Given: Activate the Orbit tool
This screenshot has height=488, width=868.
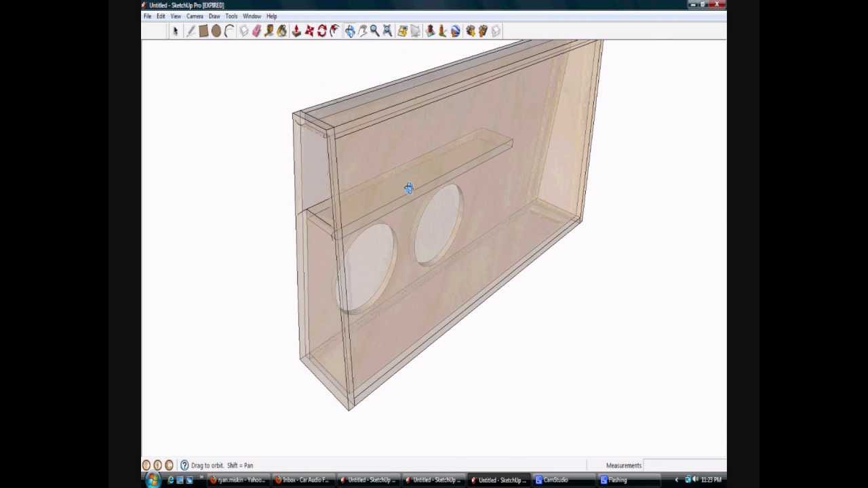Looking at the screenshot, I should tap(350, 31).
